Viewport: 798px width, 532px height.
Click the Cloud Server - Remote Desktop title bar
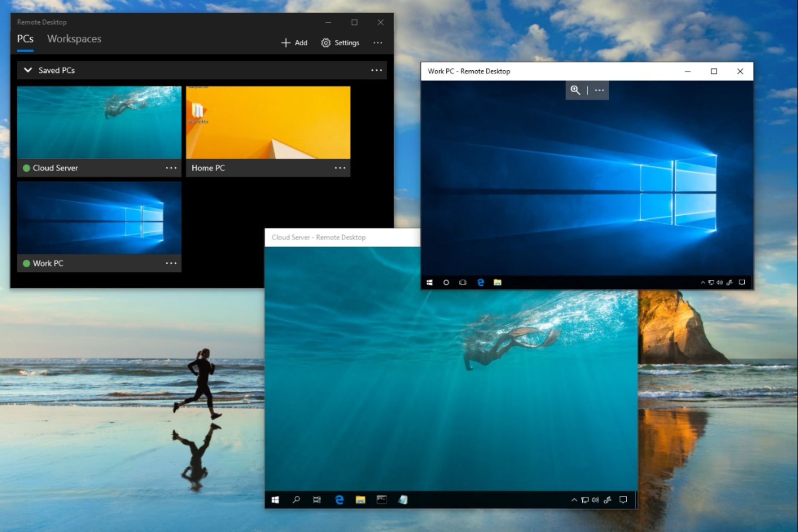coord(342,237)
